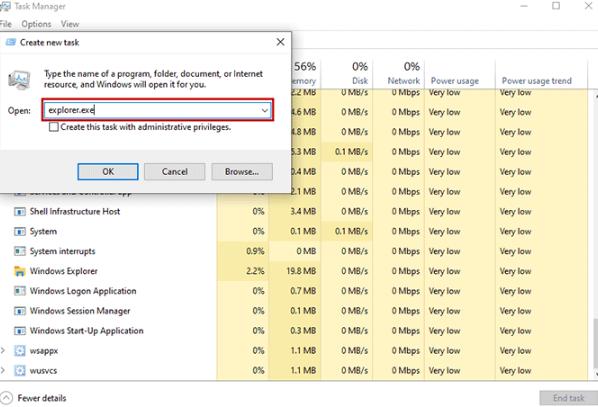This screenshot has width=598, height=407.
Task: Click the Create new task title icon
Action: tap(11, 42)
